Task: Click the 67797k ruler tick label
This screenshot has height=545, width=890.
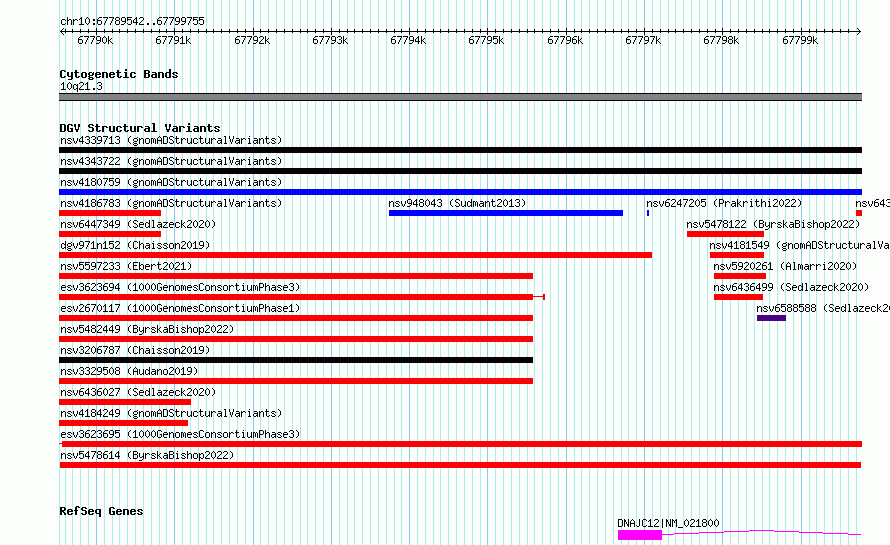Action: click(643, 40)
